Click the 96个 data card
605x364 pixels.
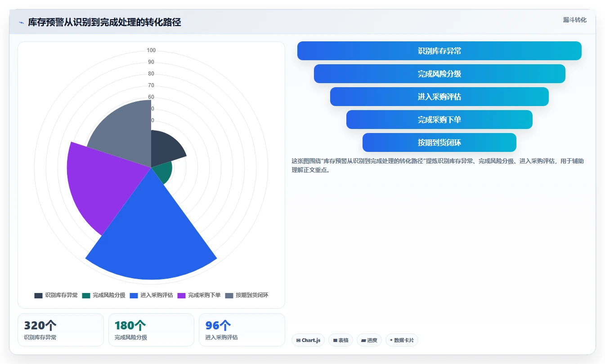click(242, 330)
